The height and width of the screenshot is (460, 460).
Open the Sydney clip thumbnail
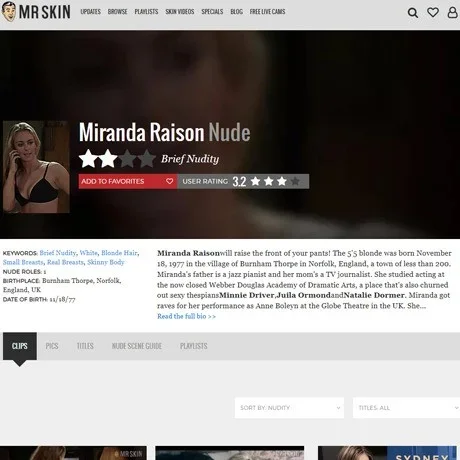[x=387, y=453]
